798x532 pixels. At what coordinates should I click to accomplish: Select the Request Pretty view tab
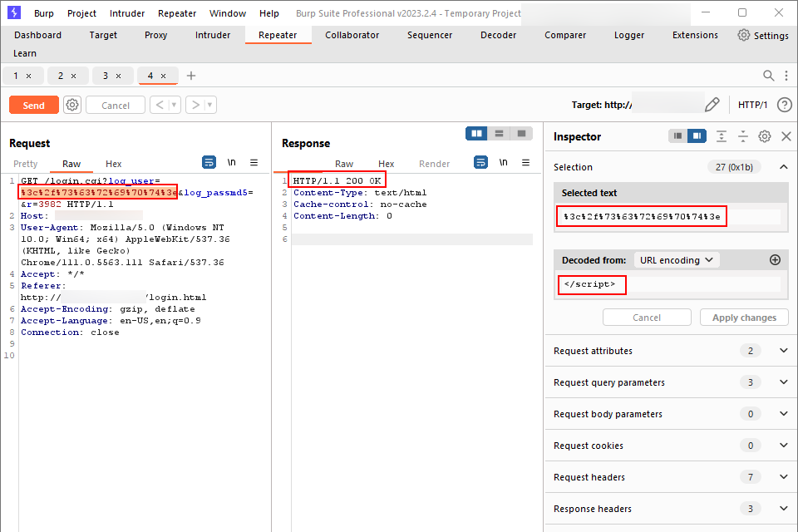(26, 164)
